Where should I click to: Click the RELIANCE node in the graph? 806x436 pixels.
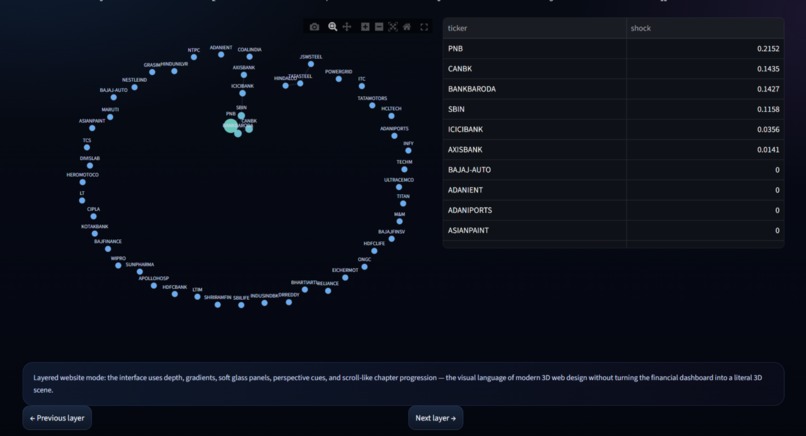328,291
